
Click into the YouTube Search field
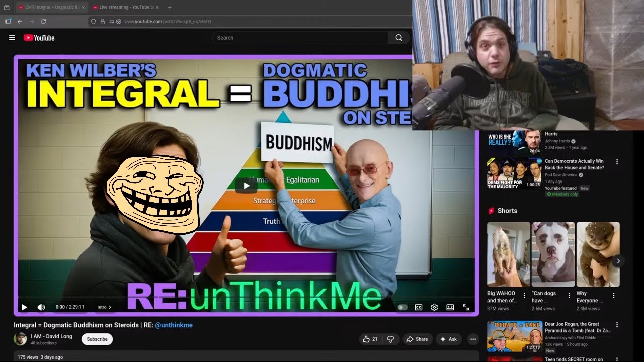(x=300, y=38)
